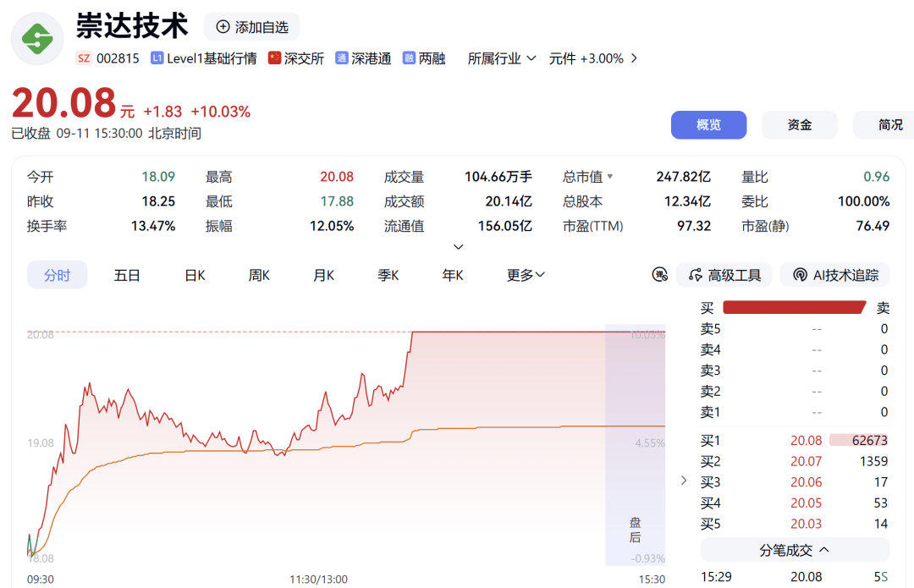Viewport: 914px width, 588px height.
Task: Click the Level1基础行情 label
Action: (212, 58)
